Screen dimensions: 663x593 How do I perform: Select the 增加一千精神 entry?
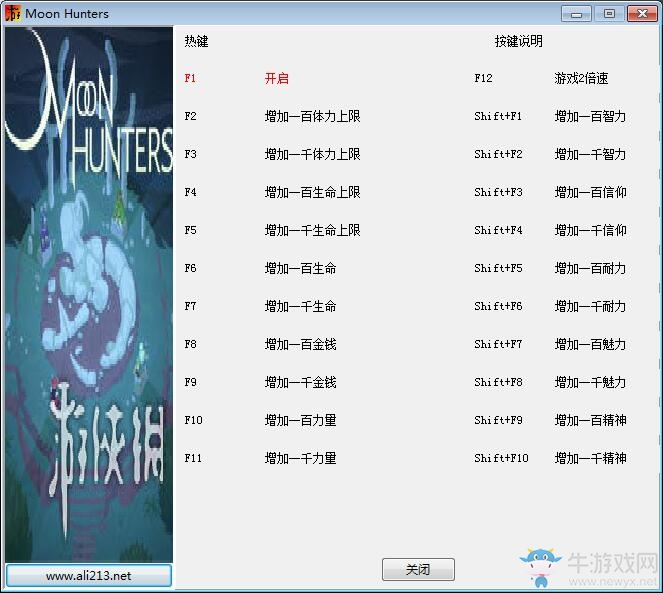[x=590, y=458]
